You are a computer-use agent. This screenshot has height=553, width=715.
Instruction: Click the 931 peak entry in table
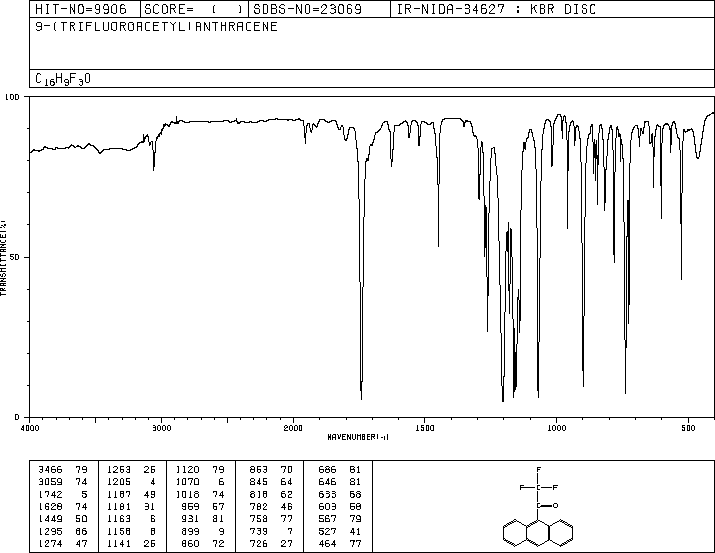(201, 519)
